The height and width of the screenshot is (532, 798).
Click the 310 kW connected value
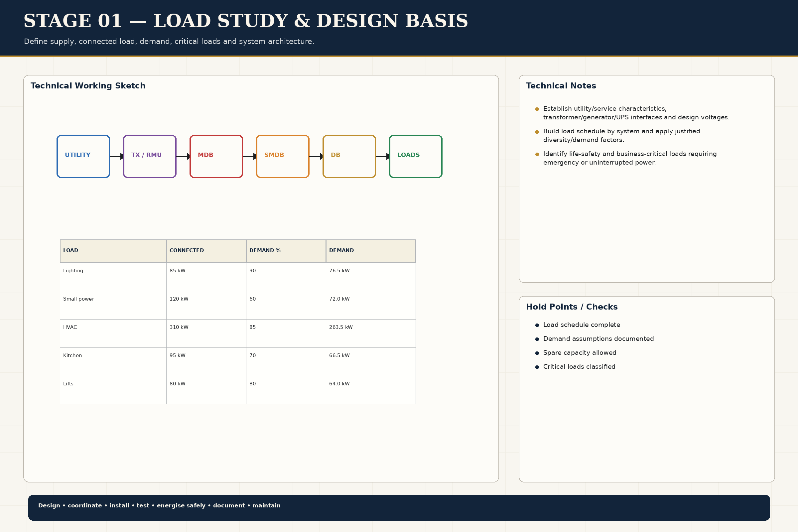point(179,327)
